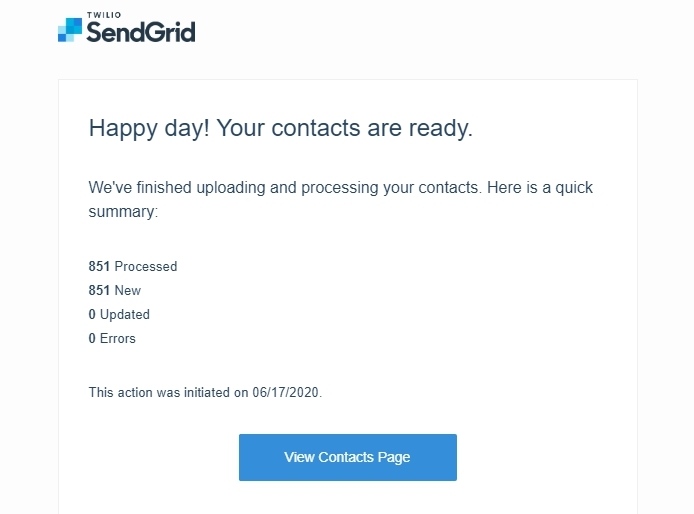The height and width of the screenshot is (514, 694).
Task: Click the word "Updated" in the summary
Action: [125, 314]
